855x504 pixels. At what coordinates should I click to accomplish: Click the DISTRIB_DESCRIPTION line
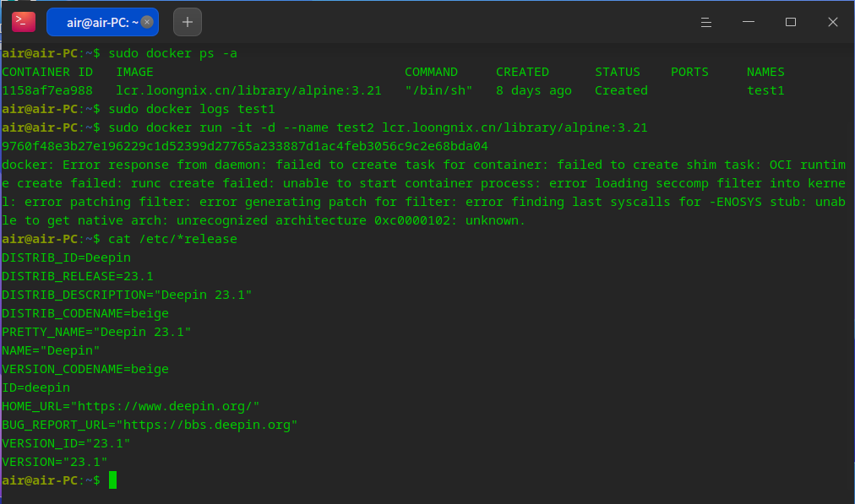(x=127, y=295)
